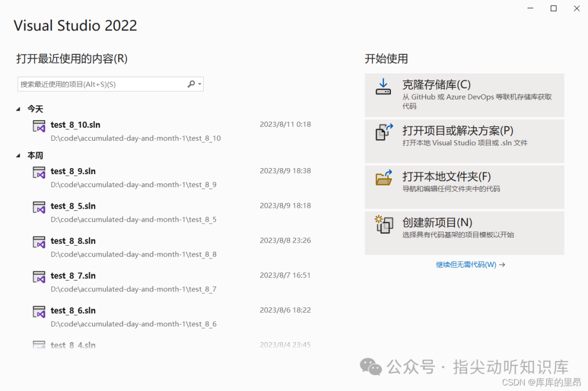
Task: Open test_8_8.sln from recent list
Action: click(x=73, y=241)
